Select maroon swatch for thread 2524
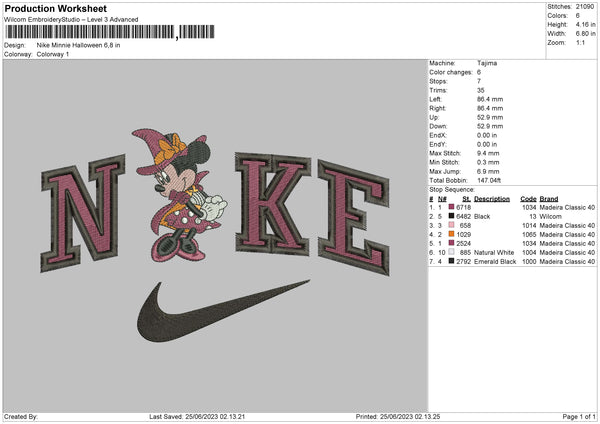 click(x=451, y=243)
